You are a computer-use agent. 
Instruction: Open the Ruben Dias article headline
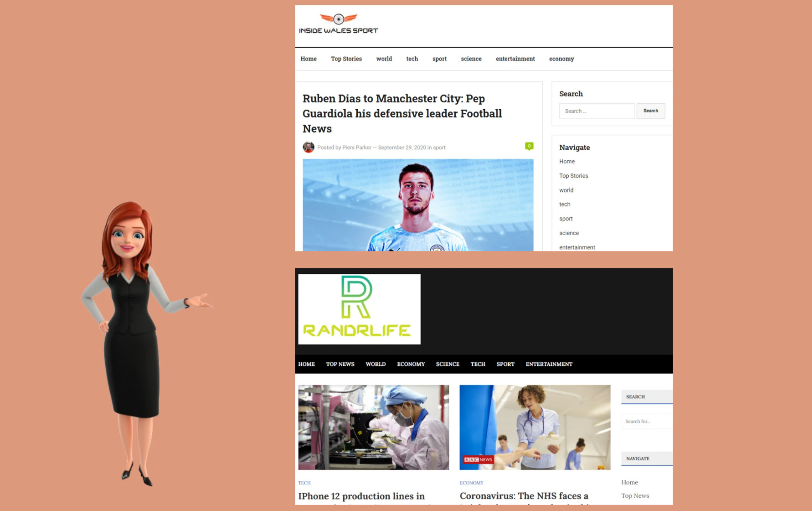coord(402,113)
